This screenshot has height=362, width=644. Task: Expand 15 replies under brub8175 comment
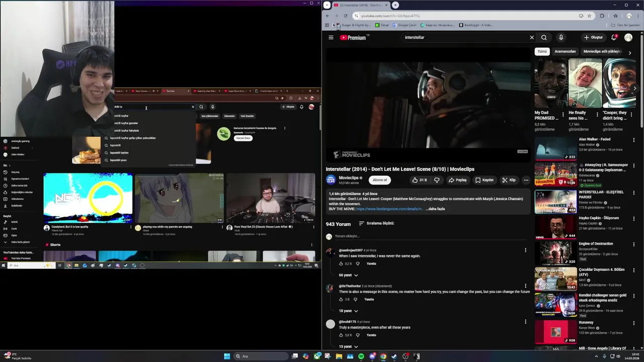click(348, 346)
